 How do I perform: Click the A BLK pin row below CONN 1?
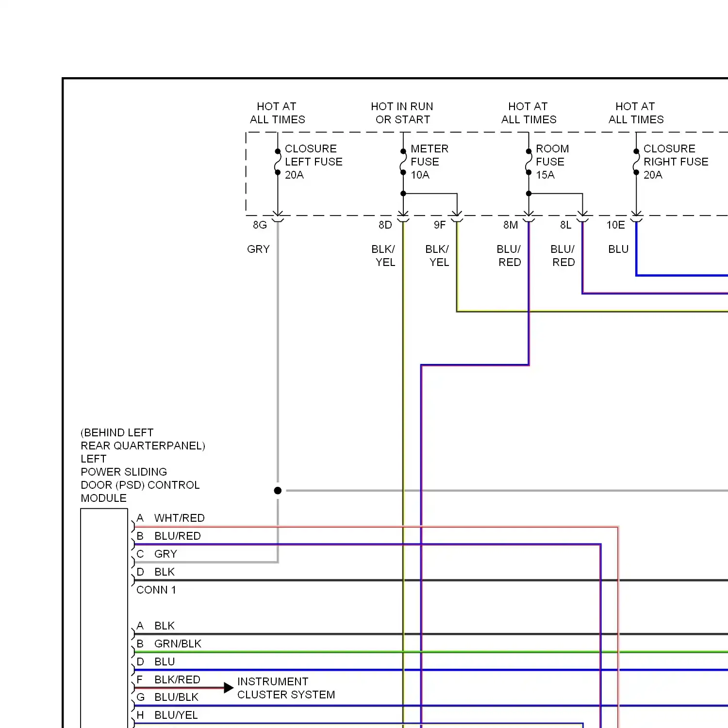[155, 626]
